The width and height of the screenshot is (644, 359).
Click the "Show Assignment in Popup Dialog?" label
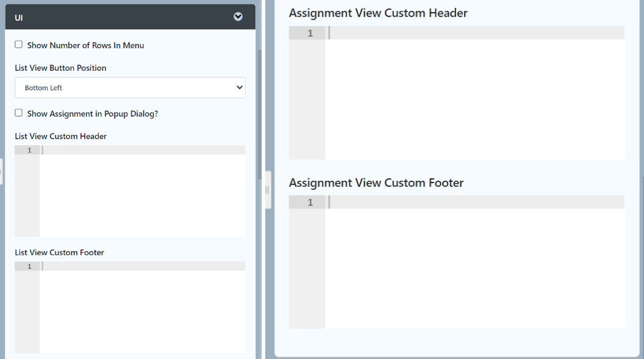(x=93, y=114)
